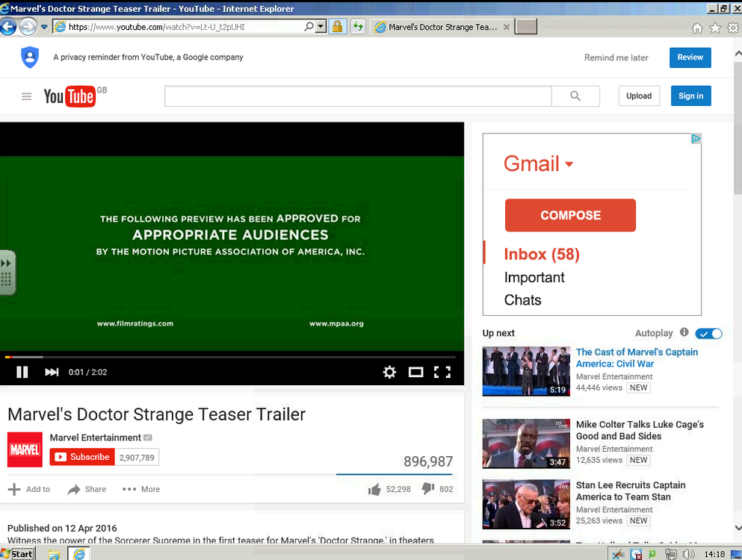The image size is (742, 560).
Task: Click the Internet Explorer taskbar icon
Action: click(x=79, y=553)
